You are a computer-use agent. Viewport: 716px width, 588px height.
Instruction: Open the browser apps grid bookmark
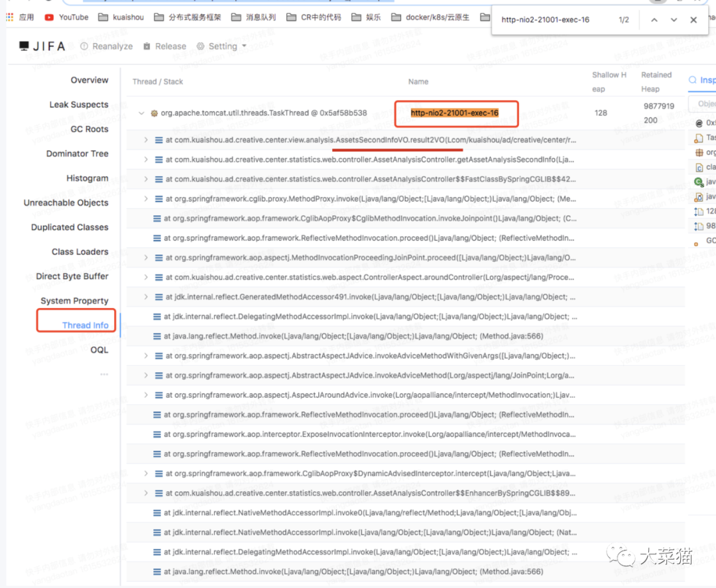[x=20, y=17]
